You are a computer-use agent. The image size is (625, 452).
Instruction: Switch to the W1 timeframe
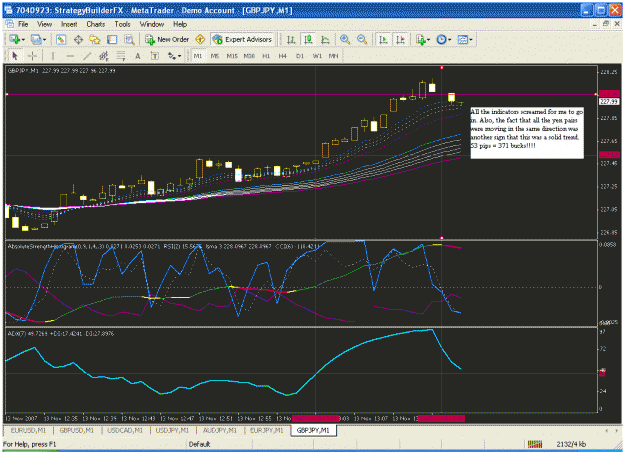317,56
